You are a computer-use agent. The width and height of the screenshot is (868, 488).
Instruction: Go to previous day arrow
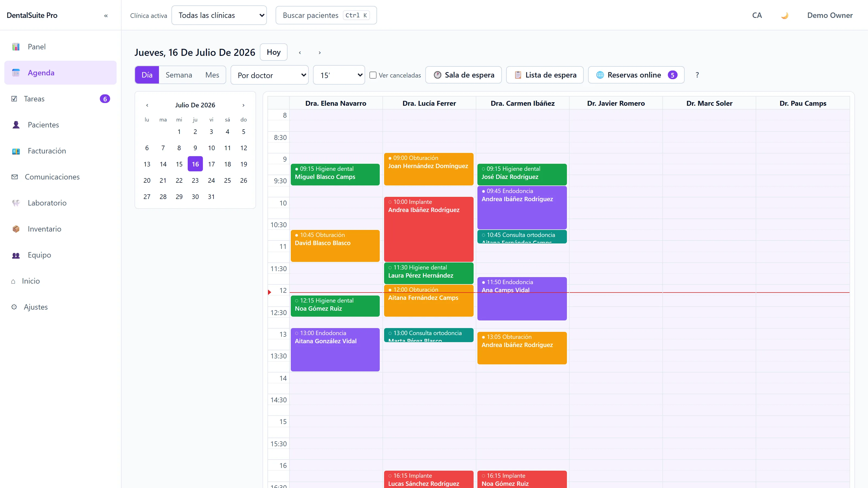300,53
